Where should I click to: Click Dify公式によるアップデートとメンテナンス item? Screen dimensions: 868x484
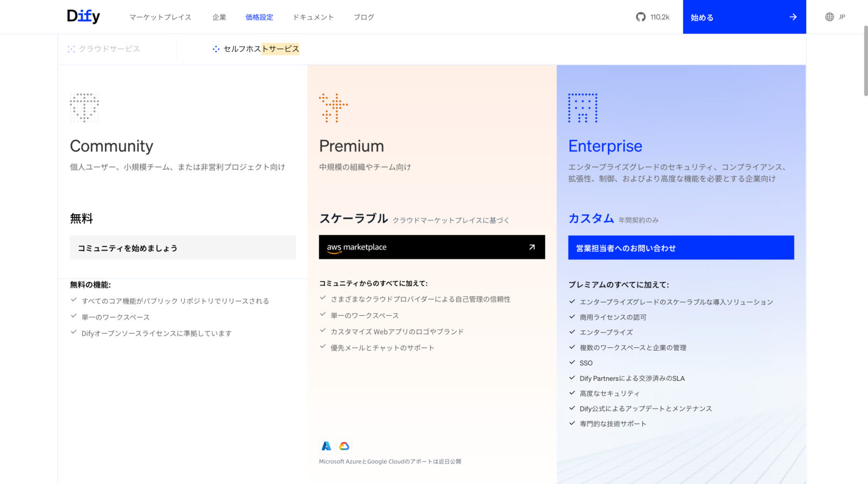tap(646, 409)
